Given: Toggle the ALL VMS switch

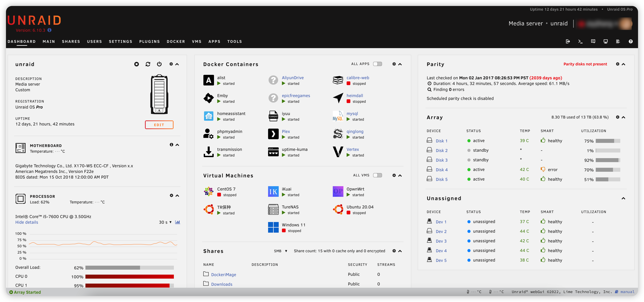Looking at the screenshot, I should [x=378, y=175].
